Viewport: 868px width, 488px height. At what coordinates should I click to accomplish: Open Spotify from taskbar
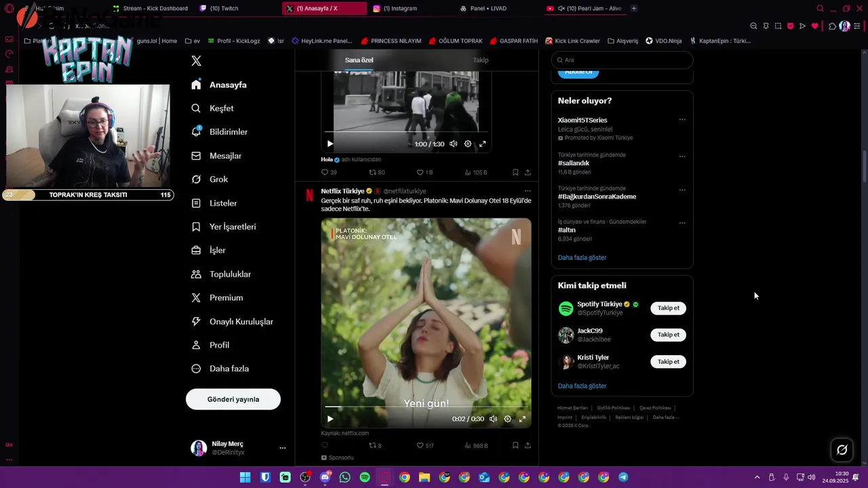point(365,477)
